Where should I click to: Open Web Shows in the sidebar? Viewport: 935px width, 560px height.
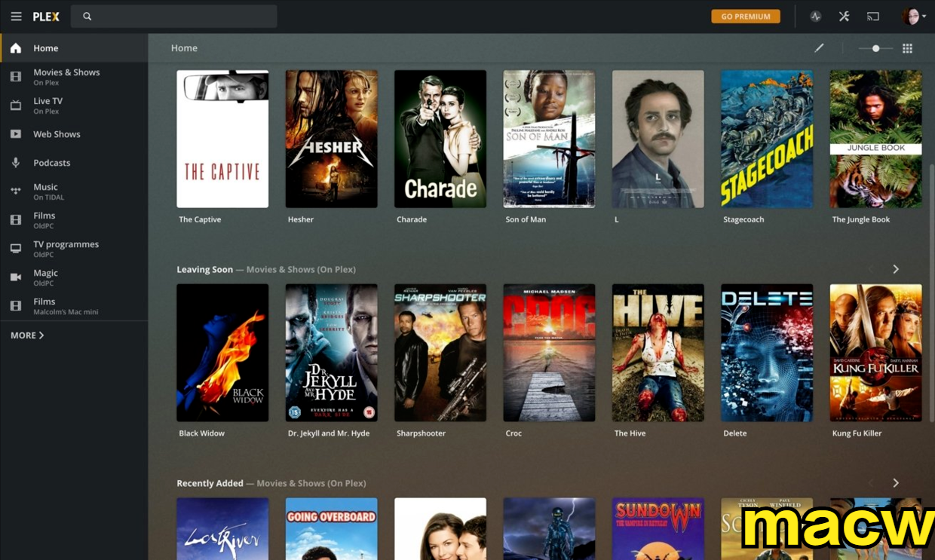point(57,134)
